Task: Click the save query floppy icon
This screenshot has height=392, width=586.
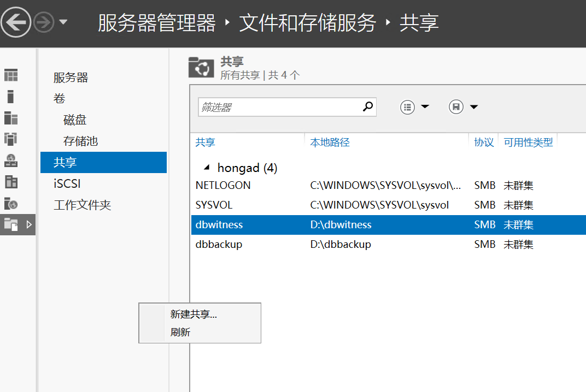Action: pos(456,107)
